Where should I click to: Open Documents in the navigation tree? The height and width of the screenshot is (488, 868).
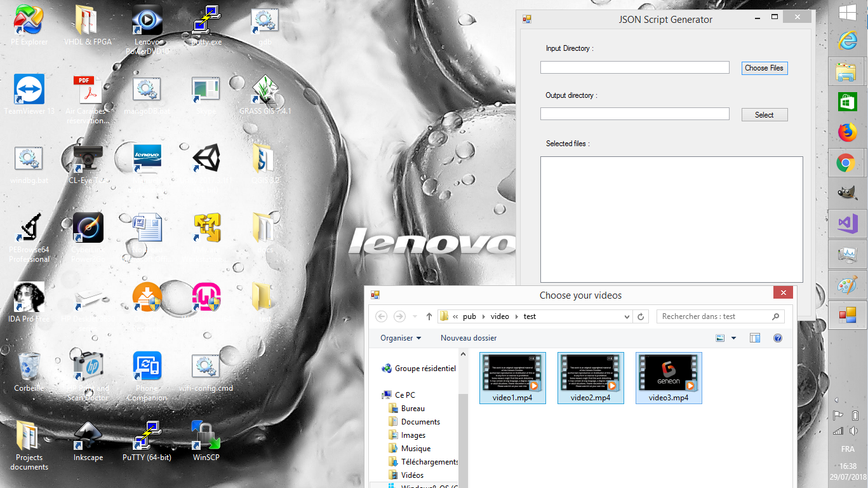pyautogui.click(x=420, y=422)
